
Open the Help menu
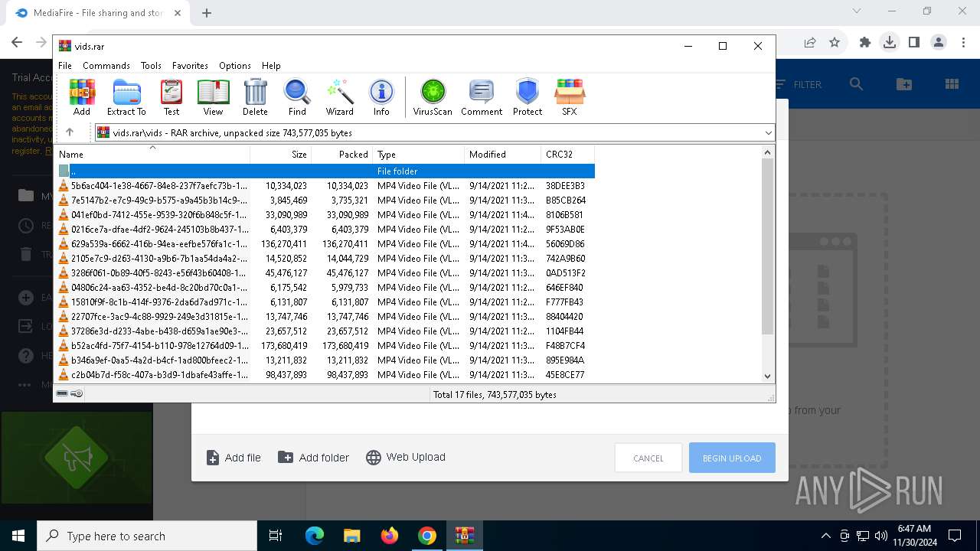[x=271, y=66]
